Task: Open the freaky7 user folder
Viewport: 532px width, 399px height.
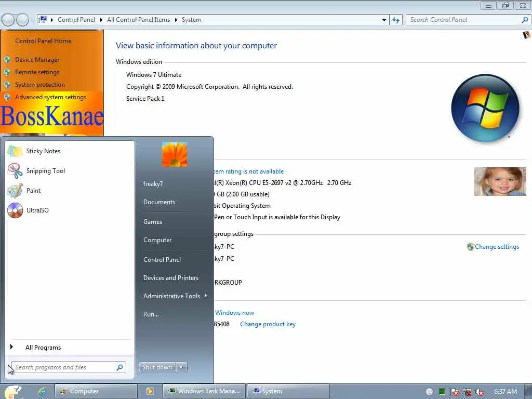Action: click(153, 183)
